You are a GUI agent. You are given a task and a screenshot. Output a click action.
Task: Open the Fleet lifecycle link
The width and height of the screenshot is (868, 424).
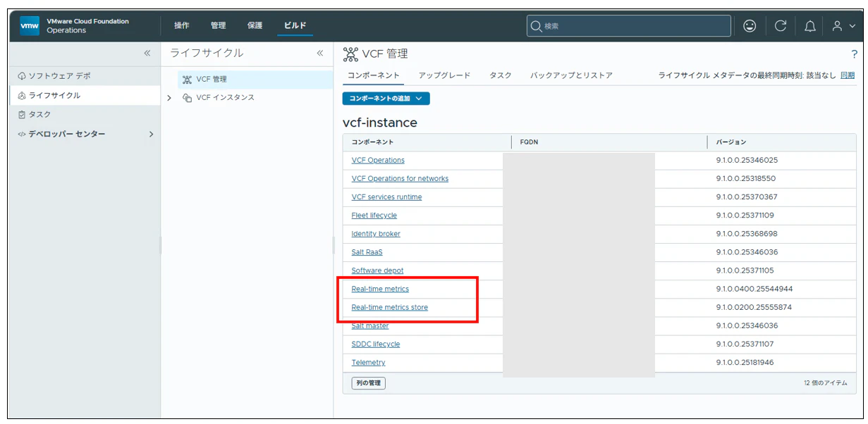[374, 216]
